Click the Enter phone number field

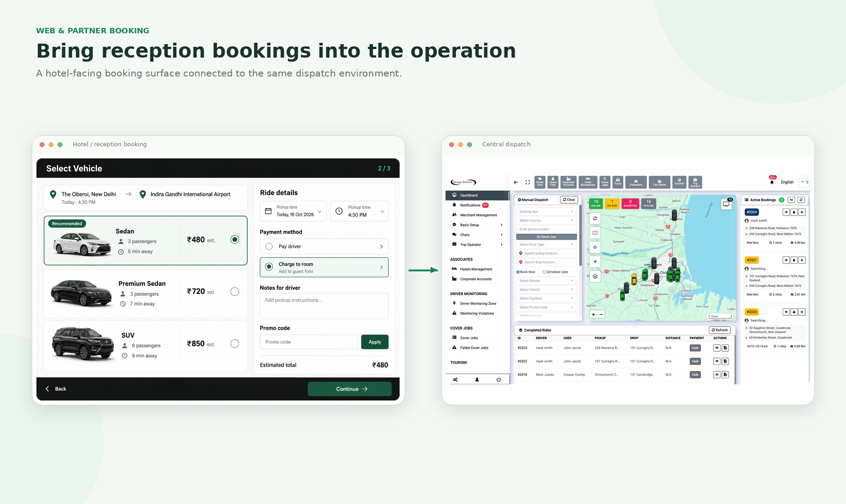click(x=546, y=229)
